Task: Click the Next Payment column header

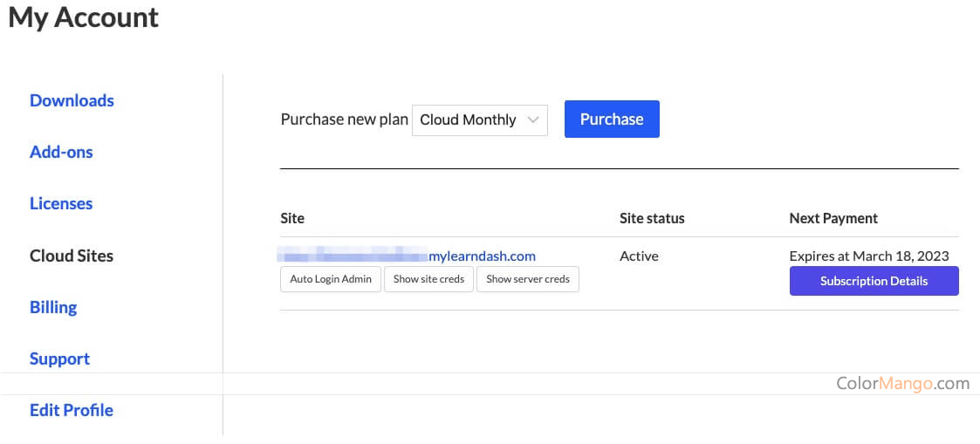Action: click(833, 218)
